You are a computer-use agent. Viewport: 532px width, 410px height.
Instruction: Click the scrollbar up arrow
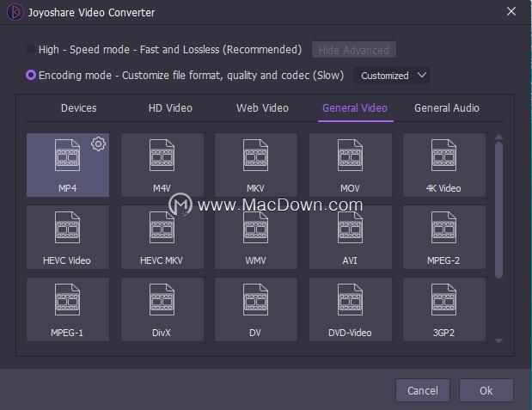(x=498, y=138)
